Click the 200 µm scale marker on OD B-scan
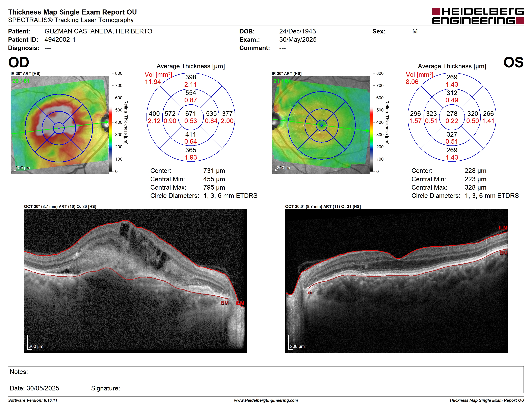 tap(35, 343)
